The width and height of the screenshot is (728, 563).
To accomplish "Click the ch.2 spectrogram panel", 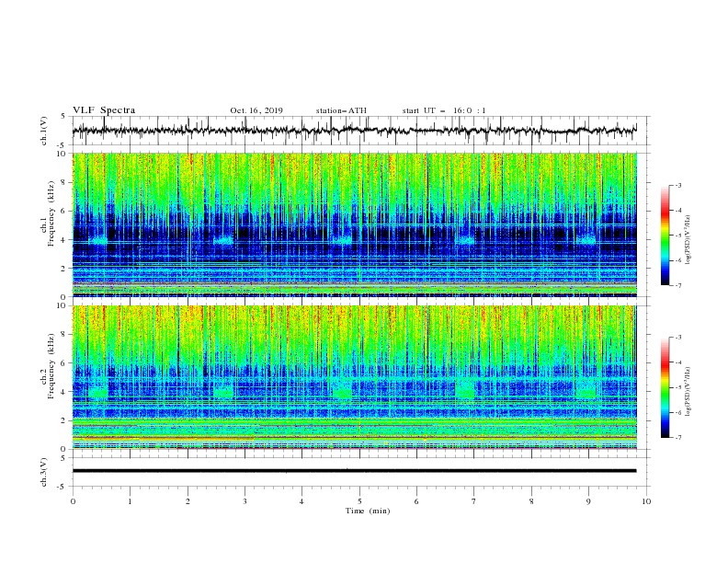I will (x=354, y=377).
